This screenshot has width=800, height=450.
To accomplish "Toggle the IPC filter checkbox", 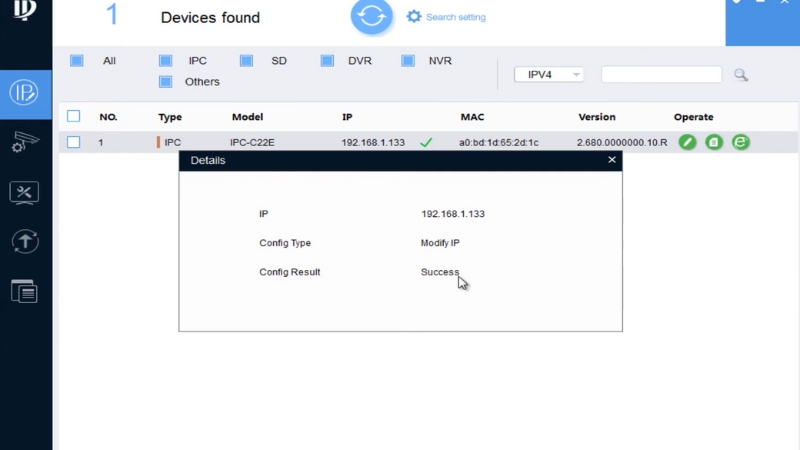I will point(165,61).
